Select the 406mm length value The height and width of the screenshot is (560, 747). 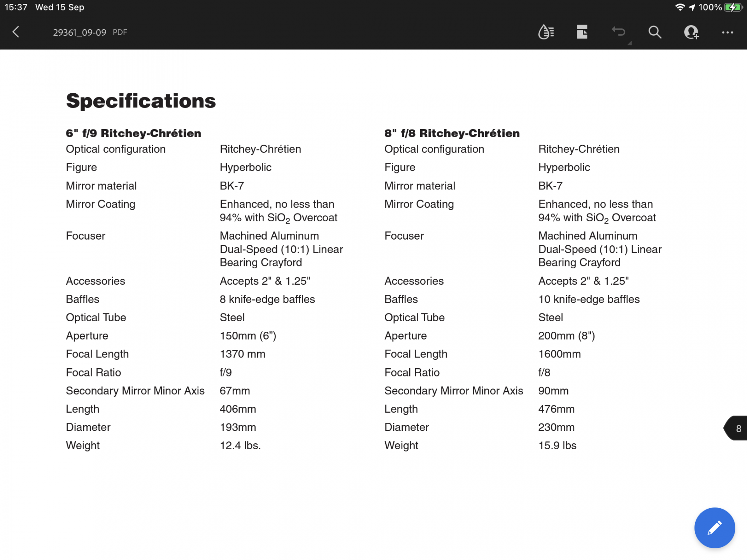[x=238, y=409]
